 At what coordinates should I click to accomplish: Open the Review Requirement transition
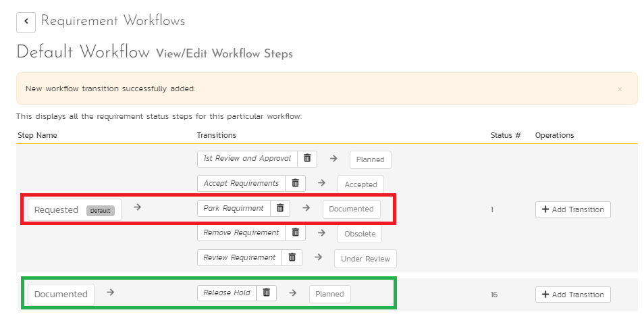tap(239, 257)
